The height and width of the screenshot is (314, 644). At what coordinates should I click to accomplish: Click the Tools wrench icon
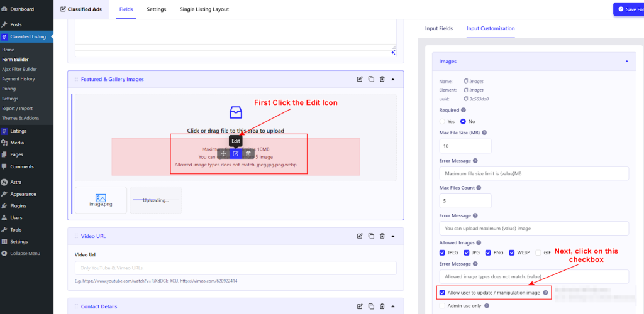4,230
